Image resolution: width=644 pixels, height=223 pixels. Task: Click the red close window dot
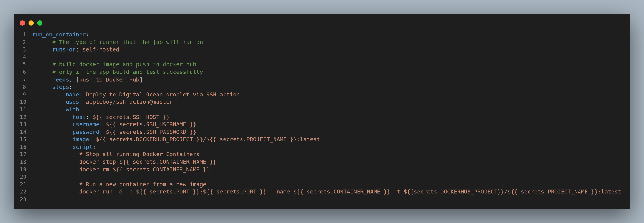tap(22, 23)
